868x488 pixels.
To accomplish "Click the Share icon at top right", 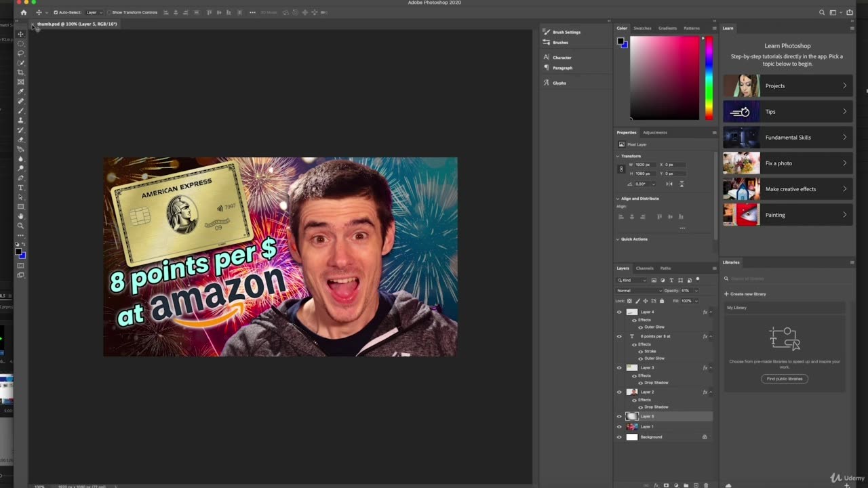I will [x=848, y=12].
